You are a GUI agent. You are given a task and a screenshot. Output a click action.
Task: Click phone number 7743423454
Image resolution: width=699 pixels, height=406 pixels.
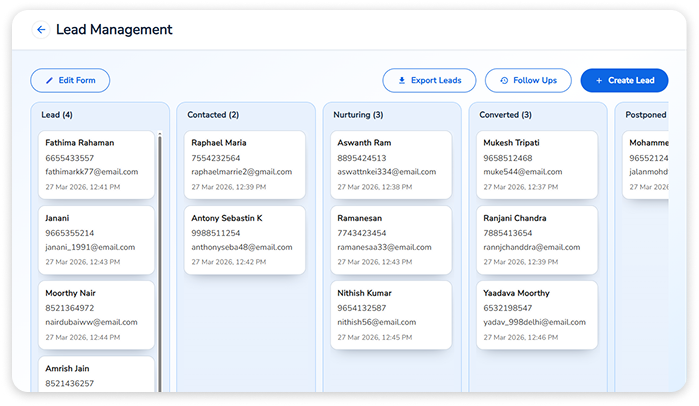[362, 233]
